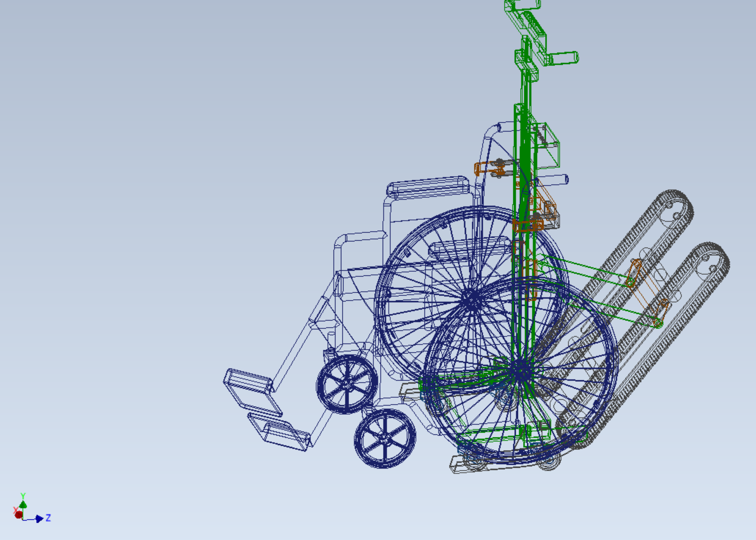Image resolution: width=756 pixels, height=540 pixels.
Task: Click the green Y-axis arrow on triad
Action: tap(23, 505)
